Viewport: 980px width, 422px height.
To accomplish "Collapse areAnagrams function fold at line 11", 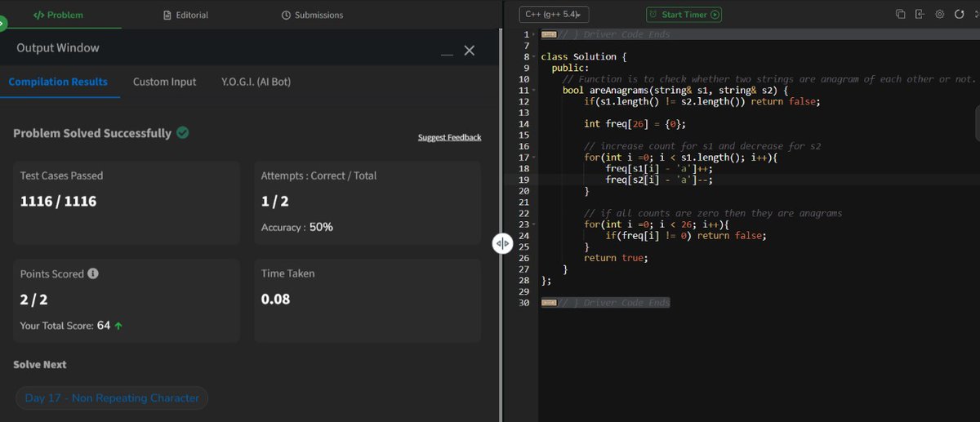I will point(533,91).
